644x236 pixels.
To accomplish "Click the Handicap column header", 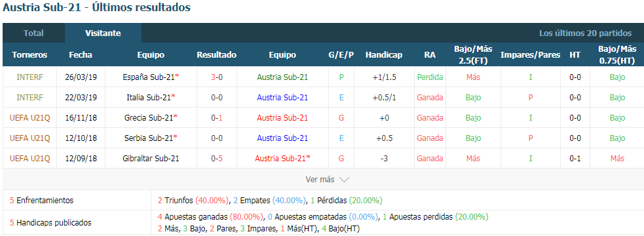I will pyautogui.click(x=384, y=55).
